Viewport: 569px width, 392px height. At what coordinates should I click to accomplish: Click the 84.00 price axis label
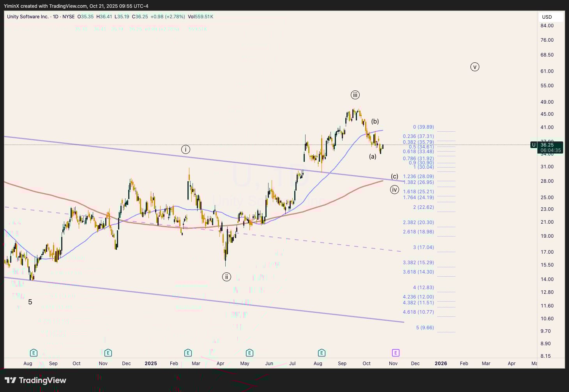547,26
